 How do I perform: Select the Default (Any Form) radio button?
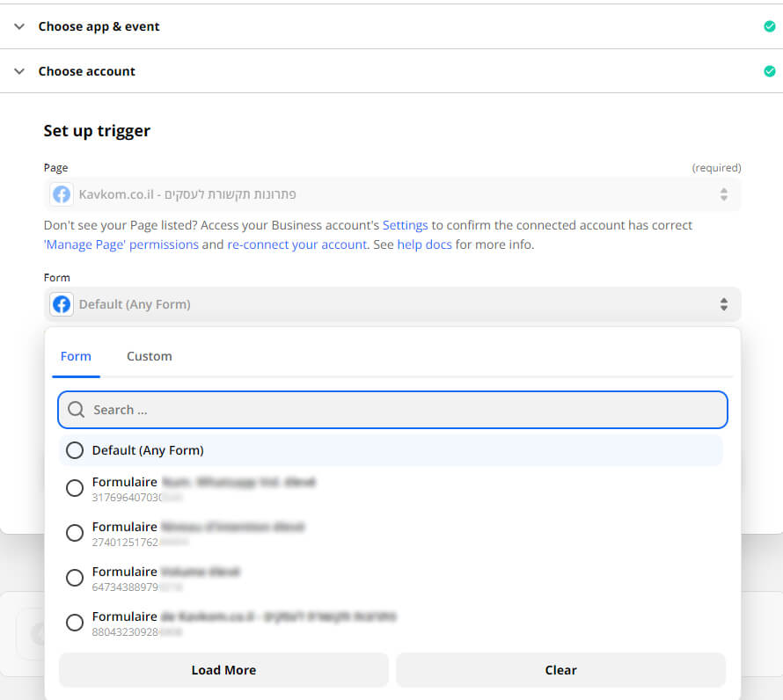pyautogui.click(x=76, y=450)
